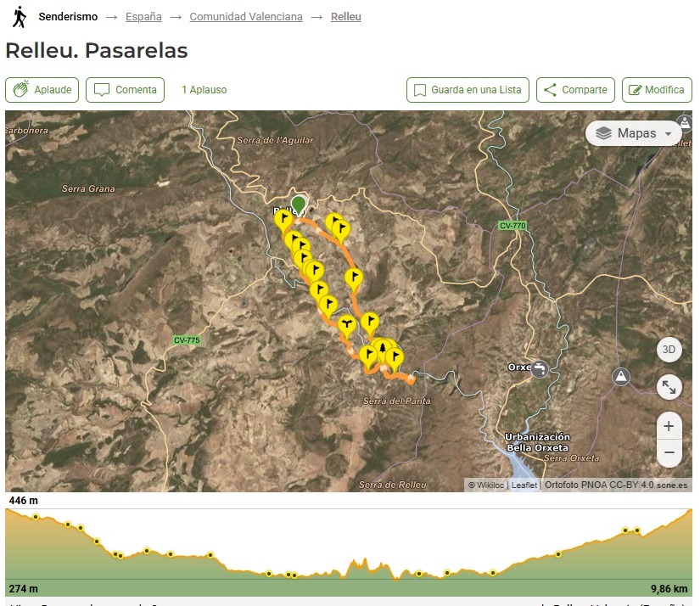
Task: Toggle the 3D map view
Action: (x=669, y=350)
